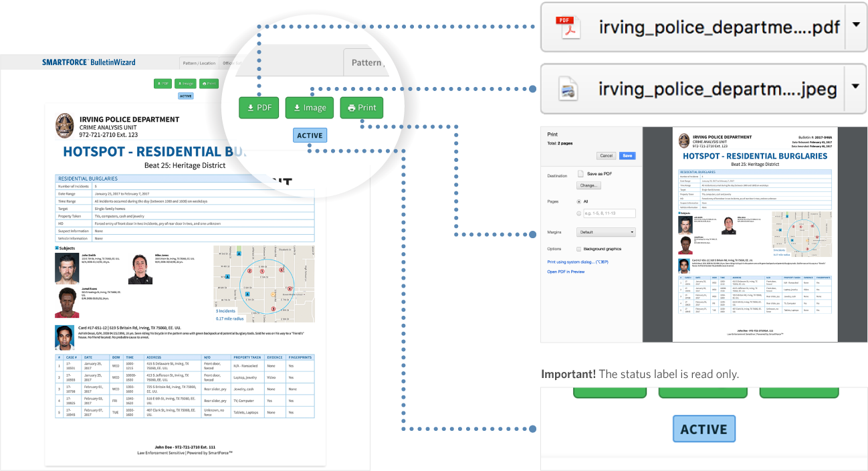Viewport: 868px width, 471px height.
Task: Open the Margins Default dropdown
Action: (605, 232)
